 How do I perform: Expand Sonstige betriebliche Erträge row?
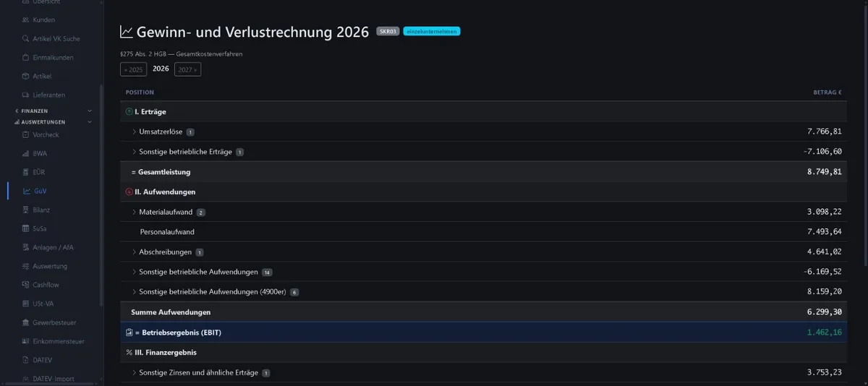(134, 152)
